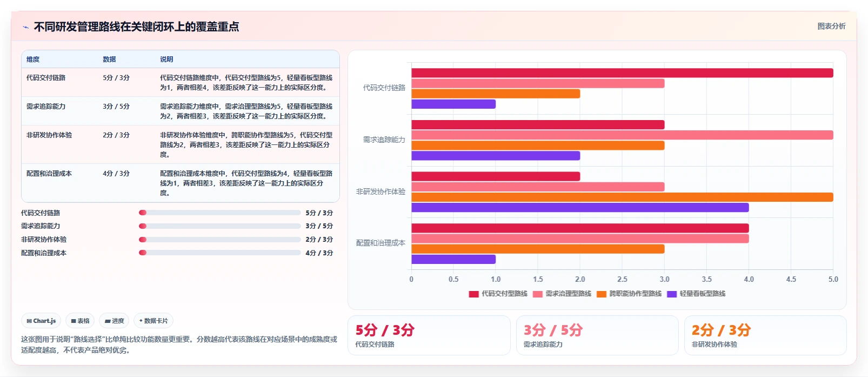The height and width of the screenshot is (377, 868).
Task: Click the 图表分析 label in the header
Action: tap(831, 26)
